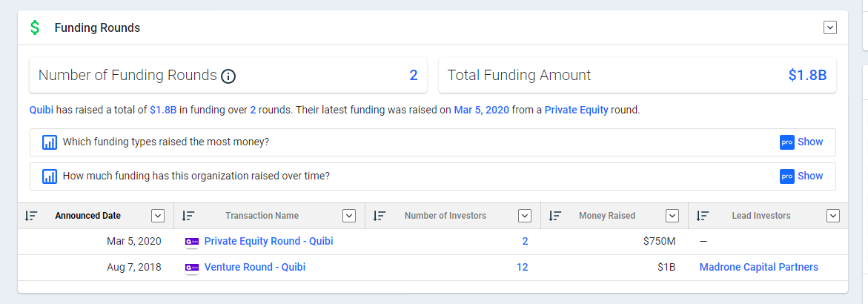Sort by Announced Date column icon
Viewport: 868px width, 304px height.
[31, 216]
